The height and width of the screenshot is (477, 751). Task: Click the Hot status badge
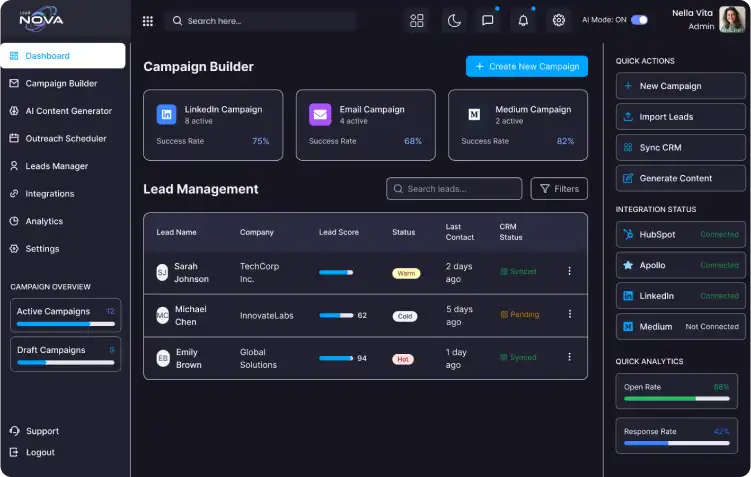(403, 360)
